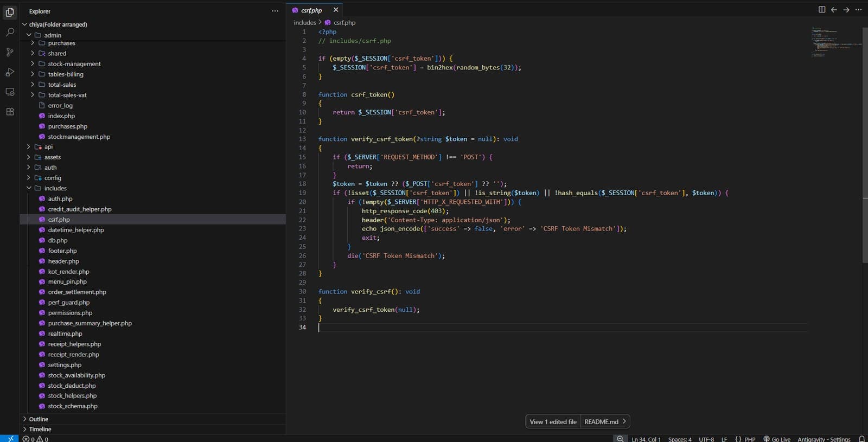
Task: Open the Run and Debug view
Action: coord(10,72)
